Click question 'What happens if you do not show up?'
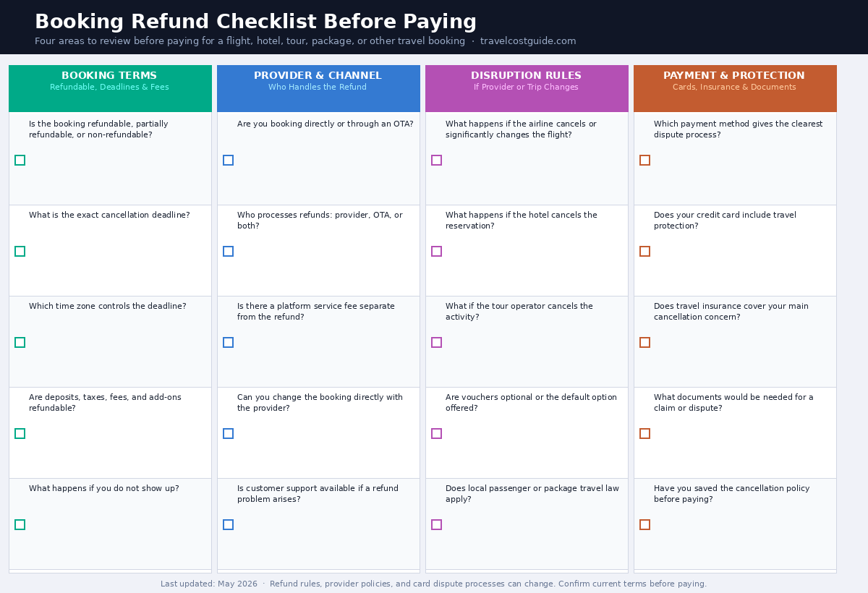 [104, 489]
